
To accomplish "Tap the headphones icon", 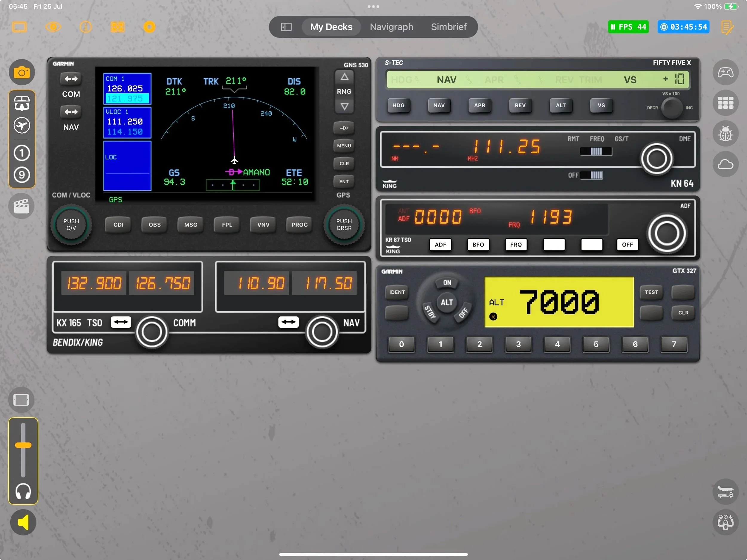I will [23, 491].
